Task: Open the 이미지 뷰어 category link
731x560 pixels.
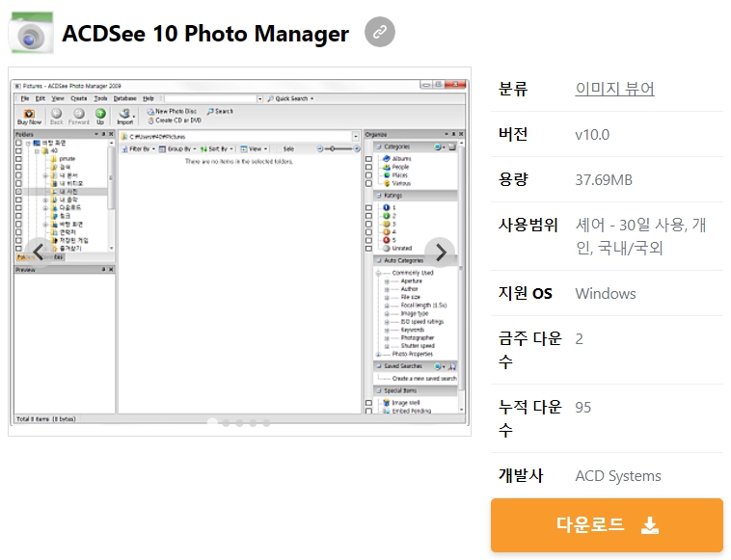Action: coord(614,88)
